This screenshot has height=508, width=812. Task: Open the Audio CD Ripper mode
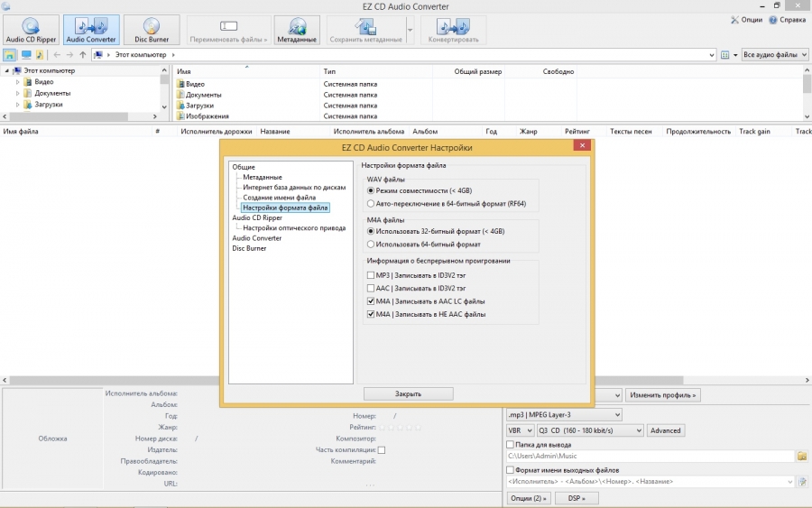[31, 30]
